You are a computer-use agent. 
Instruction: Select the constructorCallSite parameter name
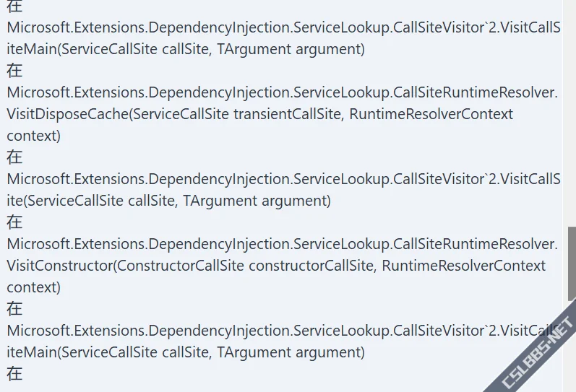coord(313,266)
